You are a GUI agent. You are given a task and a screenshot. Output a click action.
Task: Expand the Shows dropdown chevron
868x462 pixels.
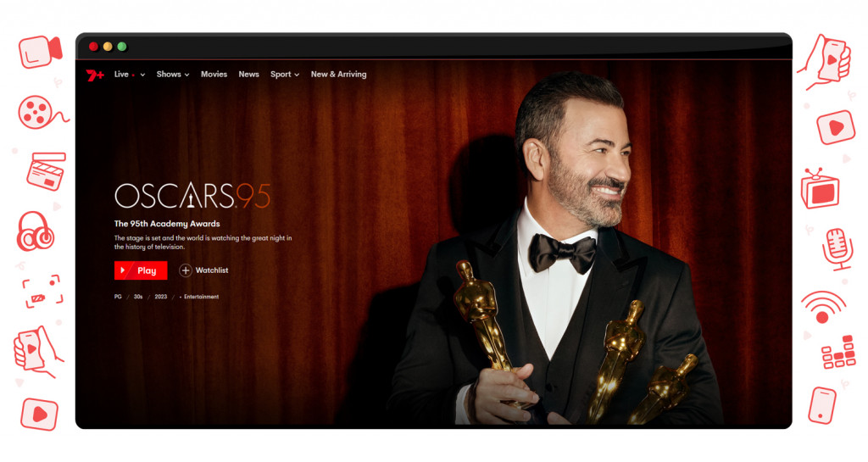(186, 75)
